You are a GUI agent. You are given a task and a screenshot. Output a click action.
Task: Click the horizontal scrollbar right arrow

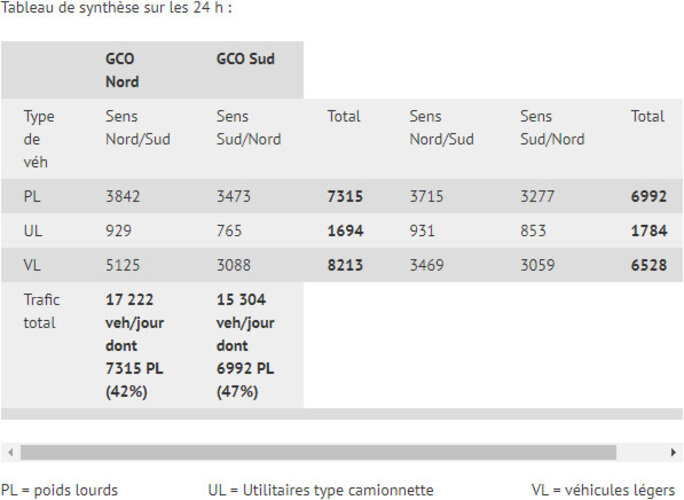pos(675,452)
